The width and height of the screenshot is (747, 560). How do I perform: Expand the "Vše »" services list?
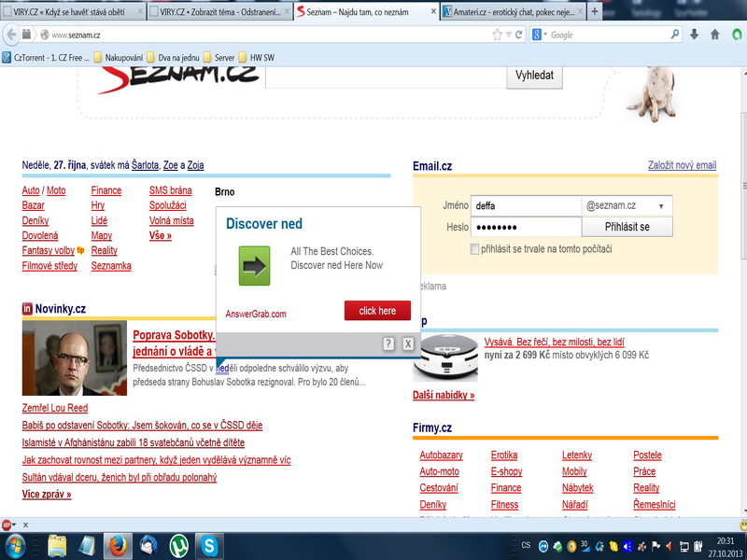click(160, 236)
